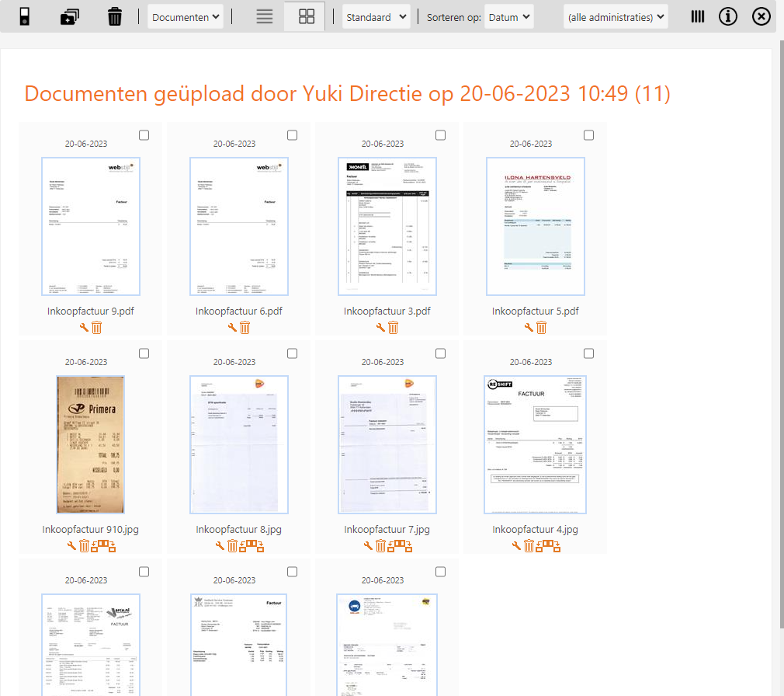
Task: Click the trash icon under Inkoopfactuur 8.jpg
Action: [232, 546]
